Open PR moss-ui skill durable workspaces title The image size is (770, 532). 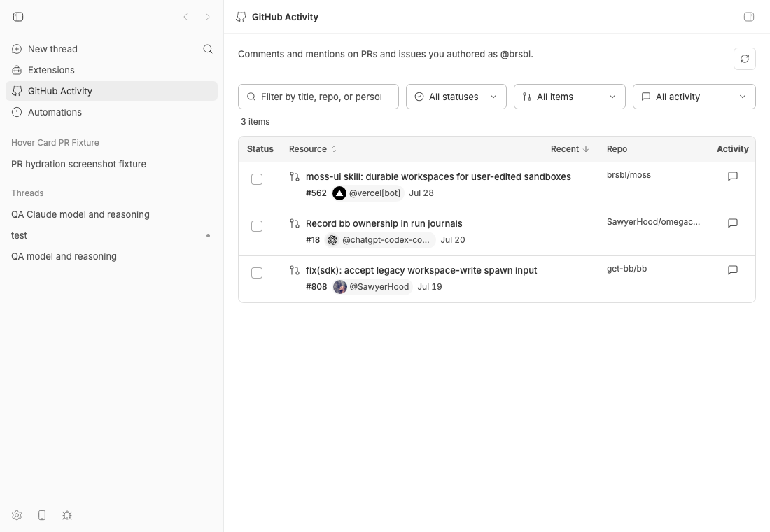pyautogui.click(x=438, y=176)
